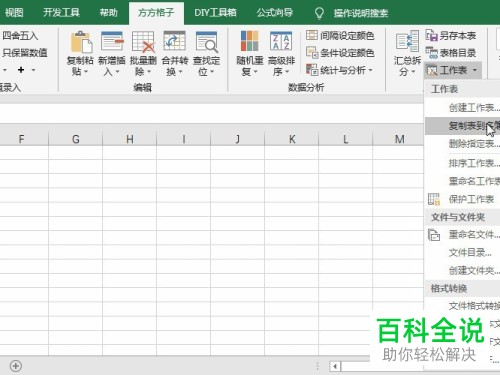
Task: Click the 间隔设定颜色 interval color button
Action: pyautogui.click(x=340, y=35)
